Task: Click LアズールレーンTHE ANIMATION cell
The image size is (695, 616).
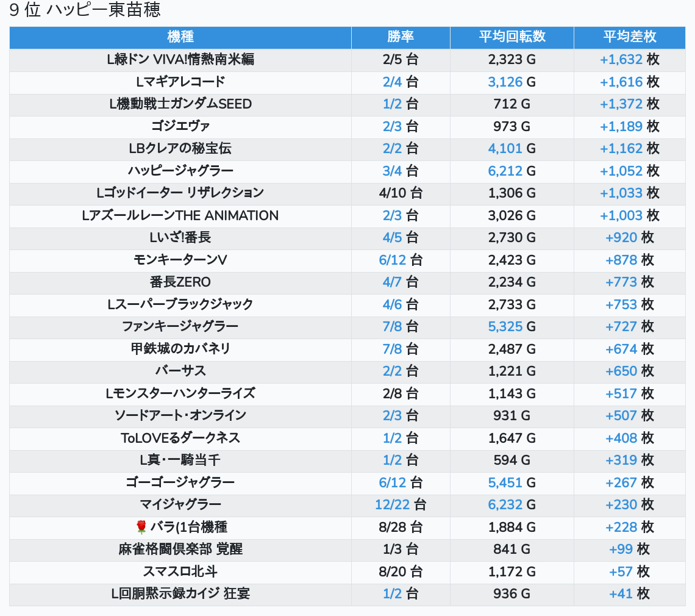Action: pyautogui.click(x=180, y=215)
